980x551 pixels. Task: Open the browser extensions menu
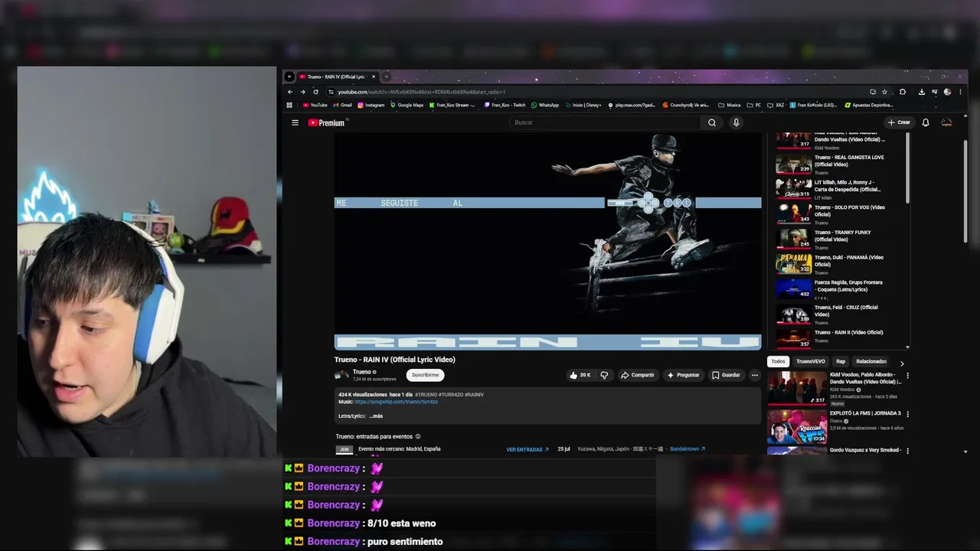tap(902, 92)
